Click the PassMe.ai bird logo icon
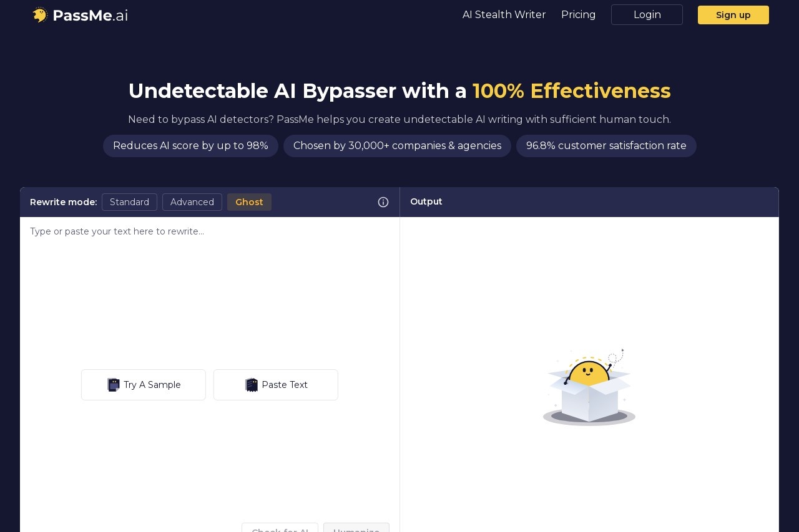This screenshot has width=799, height=532. [40, 15]
